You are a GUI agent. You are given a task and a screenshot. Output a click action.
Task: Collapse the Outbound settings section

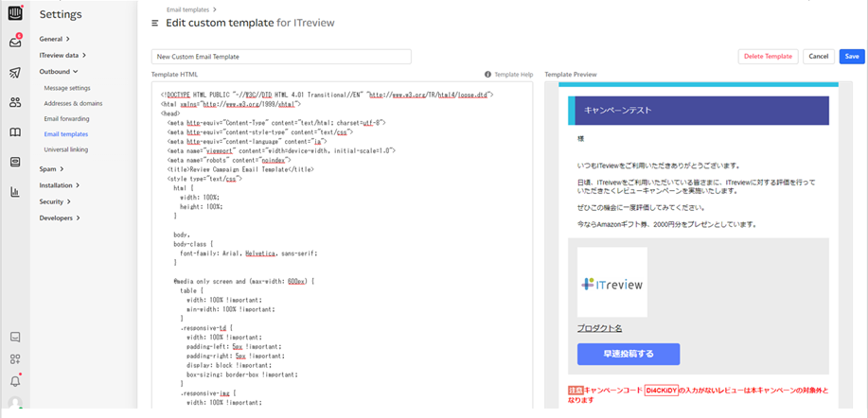58,71
